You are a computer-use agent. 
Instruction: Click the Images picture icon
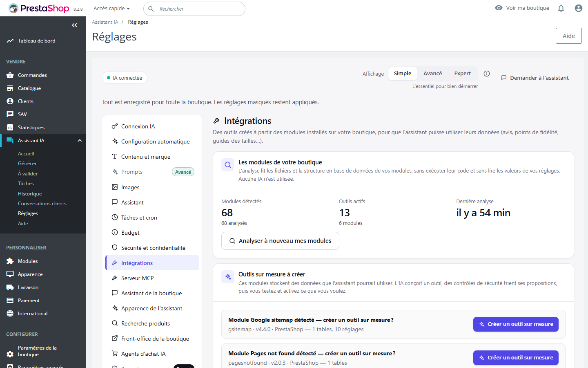click(x=115, y=187)
